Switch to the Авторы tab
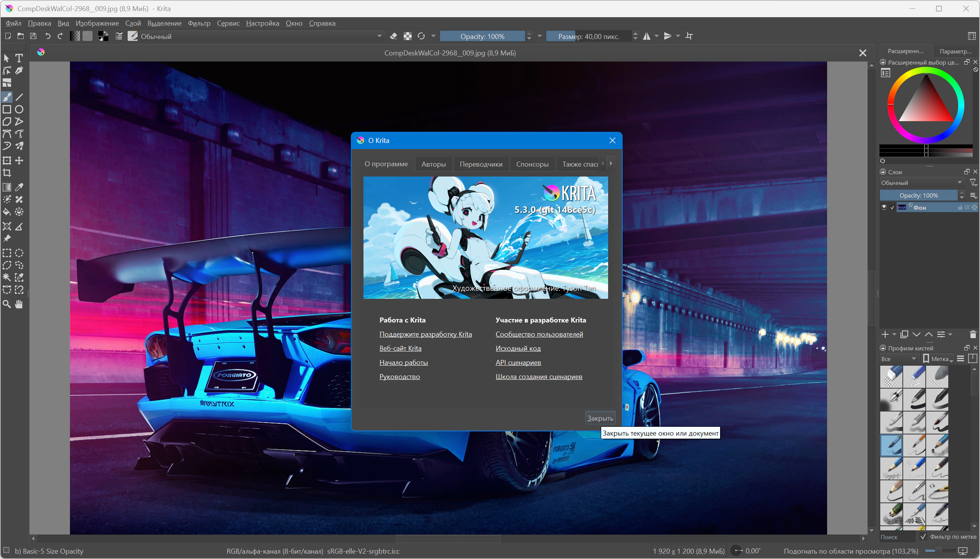 [x=433, y=164]
